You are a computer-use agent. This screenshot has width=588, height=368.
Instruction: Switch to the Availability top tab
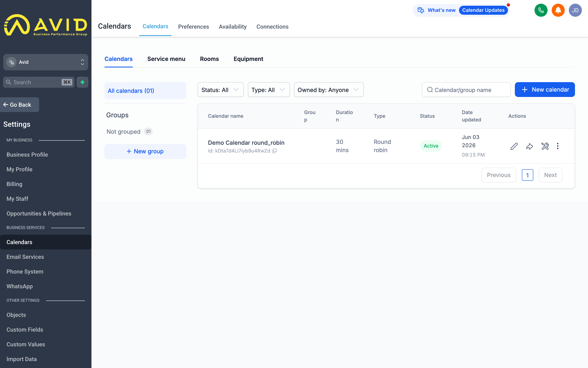[x=233, y=27]
